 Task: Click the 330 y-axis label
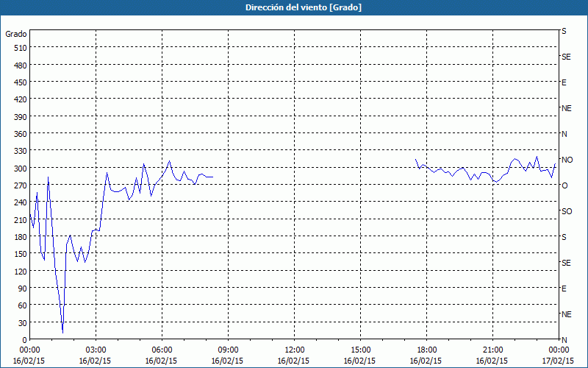[21, 151]
